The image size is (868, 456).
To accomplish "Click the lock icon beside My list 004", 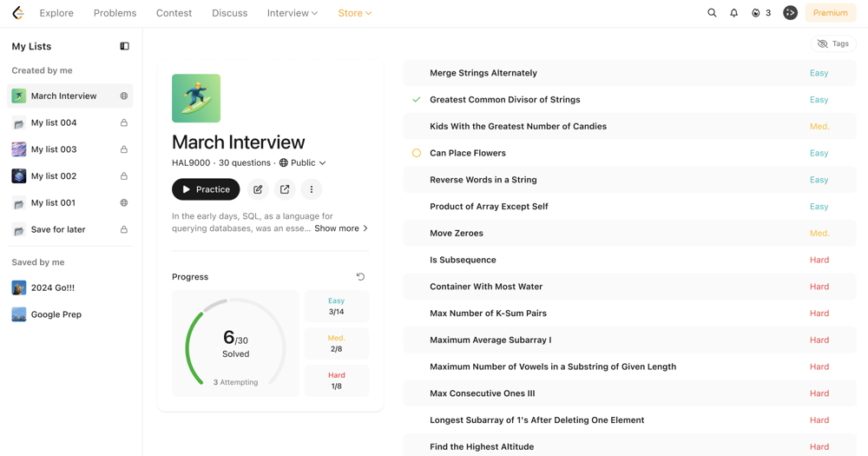I will (124, 123).
